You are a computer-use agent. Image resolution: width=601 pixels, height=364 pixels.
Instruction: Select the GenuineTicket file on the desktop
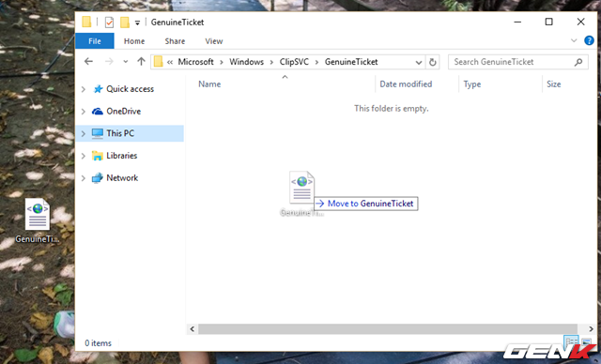point(38,220)
